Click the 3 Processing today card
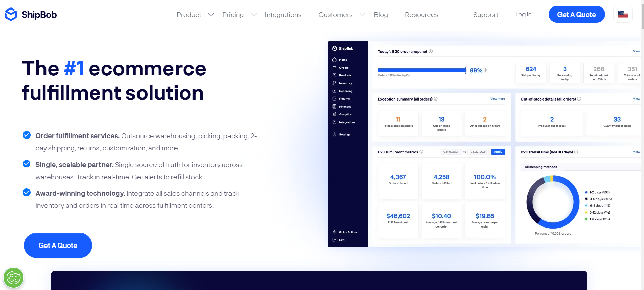Image resolution: width=644 pixels, height=290 pixels. coord(565,72)
